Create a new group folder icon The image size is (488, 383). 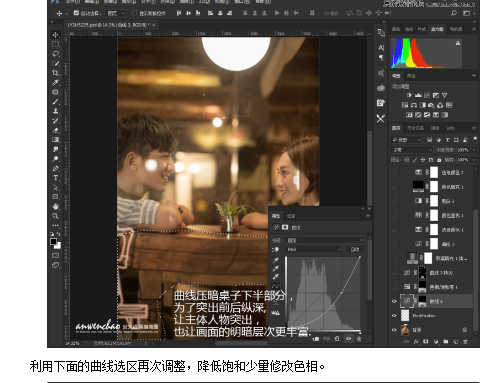446,342
